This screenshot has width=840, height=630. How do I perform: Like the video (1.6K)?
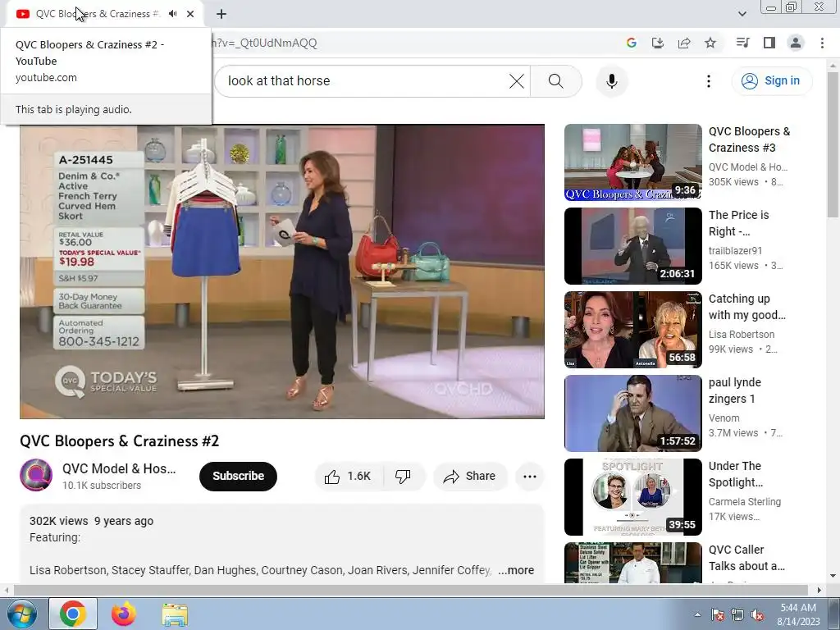[349, 477]
